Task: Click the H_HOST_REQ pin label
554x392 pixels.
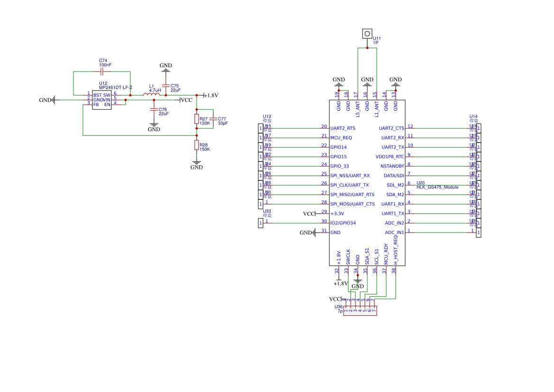Action: pos(396,250)
